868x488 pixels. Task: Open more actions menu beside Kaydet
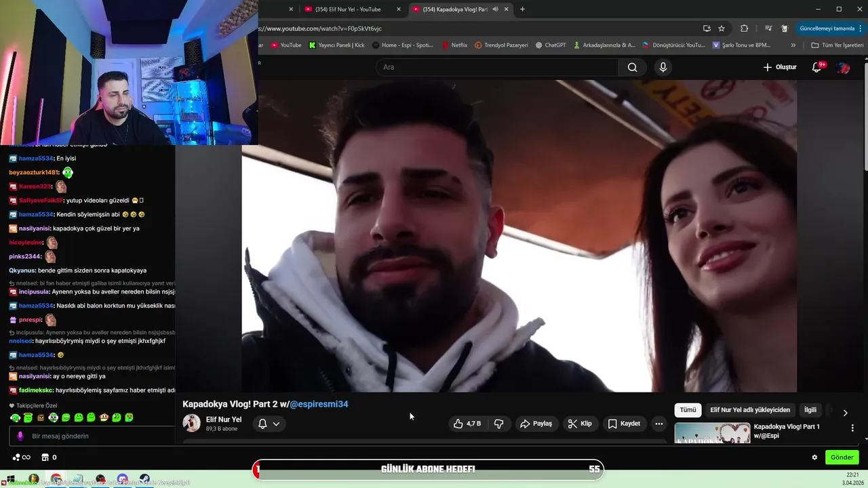658,424
